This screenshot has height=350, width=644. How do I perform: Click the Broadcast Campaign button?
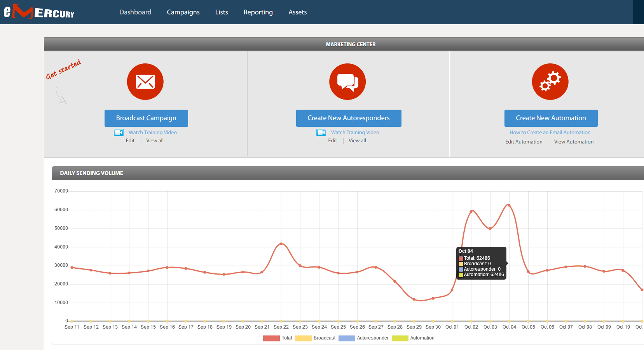[146, 118]
